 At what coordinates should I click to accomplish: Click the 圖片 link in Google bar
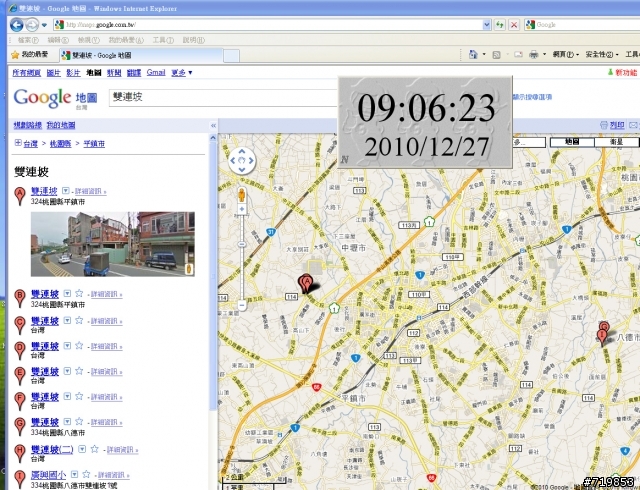point(53,73)
